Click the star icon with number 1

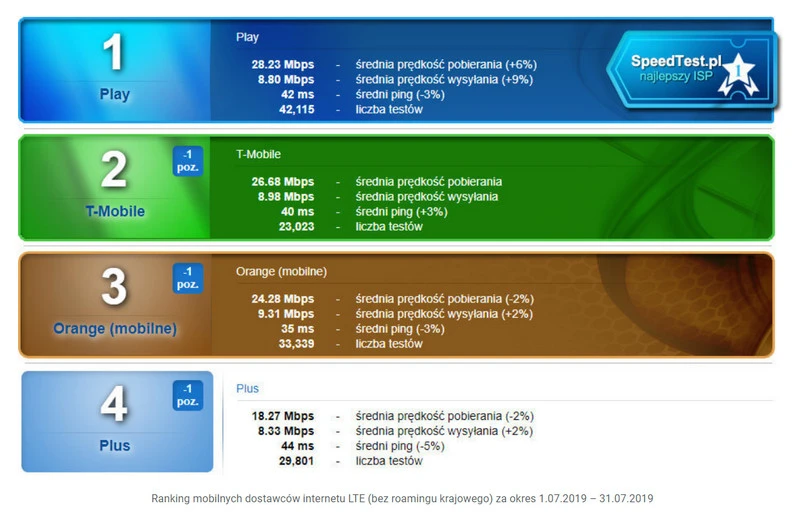pos(740,73)
